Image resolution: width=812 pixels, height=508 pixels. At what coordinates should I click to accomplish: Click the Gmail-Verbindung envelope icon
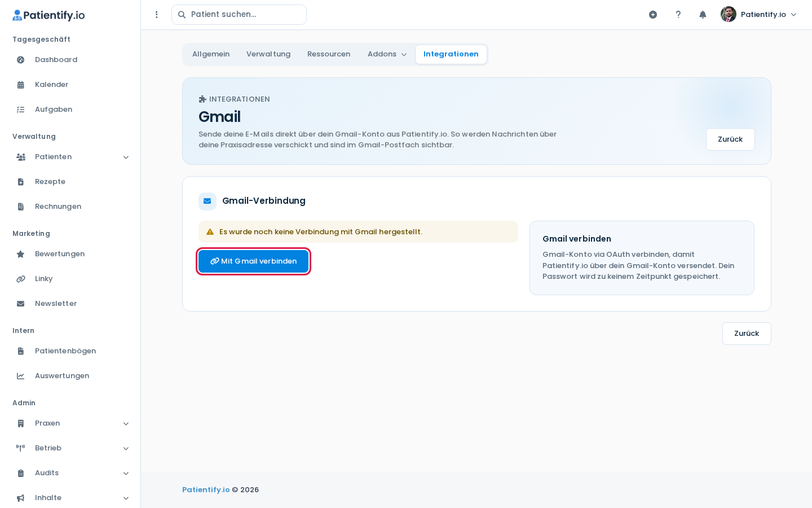click(x=208, y=201)
